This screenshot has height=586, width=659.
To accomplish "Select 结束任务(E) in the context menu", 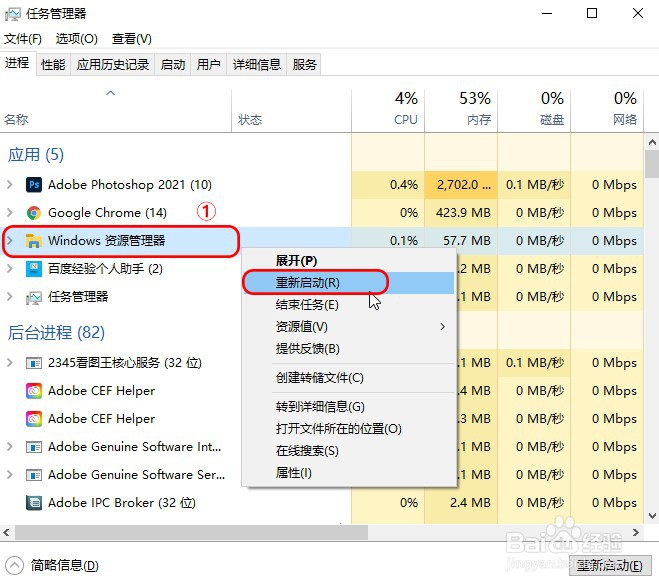I will point(307,305).
